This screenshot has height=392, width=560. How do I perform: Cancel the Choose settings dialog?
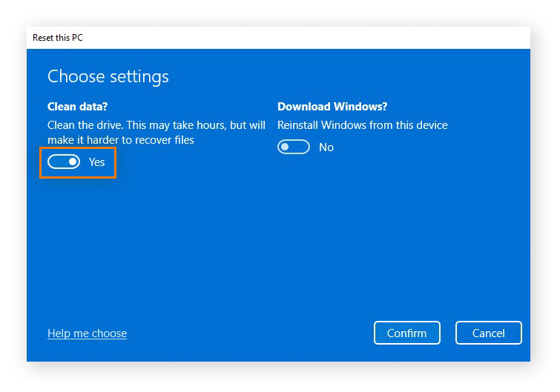[488, 333]
